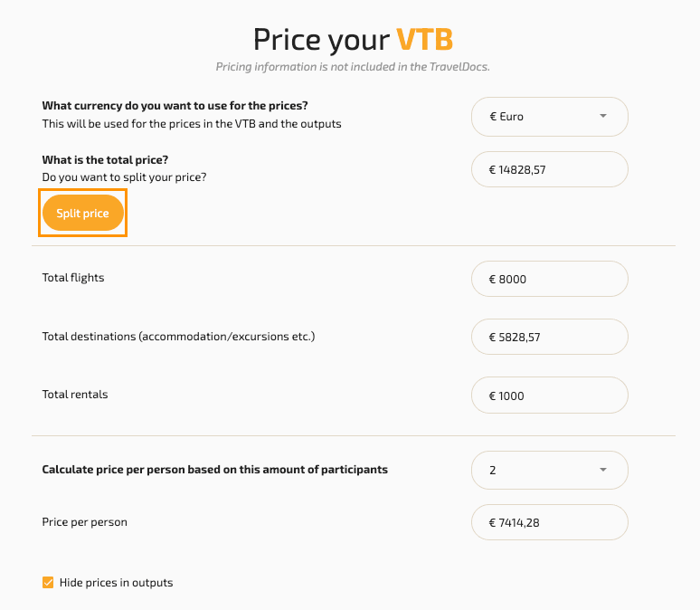
Task: Click the 'Hide prices in outputs' label
Action: tap(116, 583)
